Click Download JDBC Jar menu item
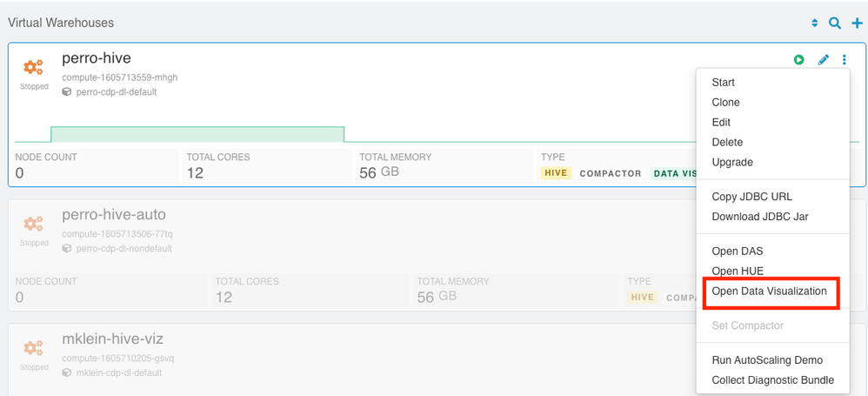Viewport: 868px width, 396px height. point(760,217)
